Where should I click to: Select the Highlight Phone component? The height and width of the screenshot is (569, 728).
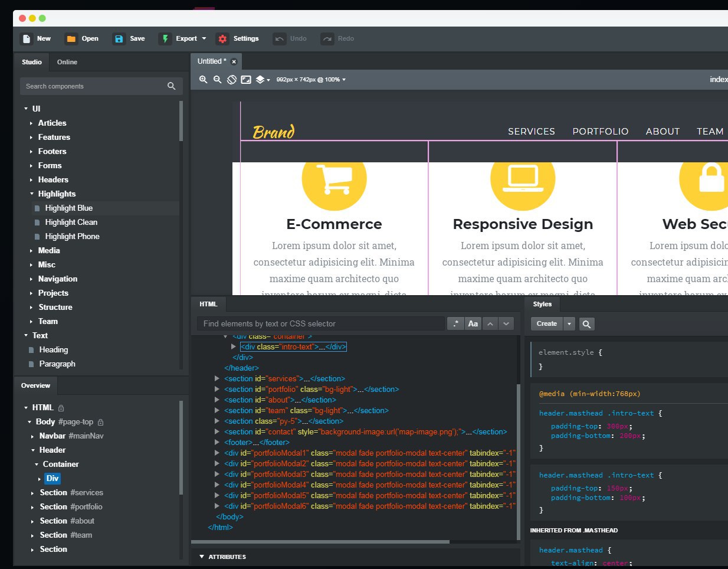click(x=72, y=237)
